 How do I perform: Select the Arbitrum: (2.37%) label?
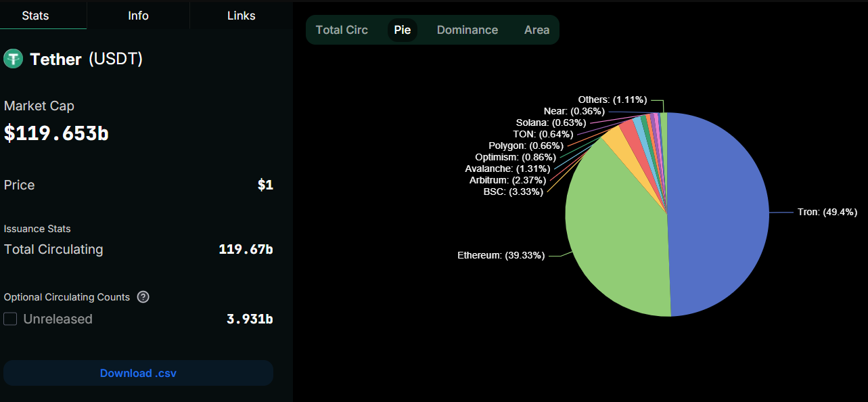click(507, 180)
